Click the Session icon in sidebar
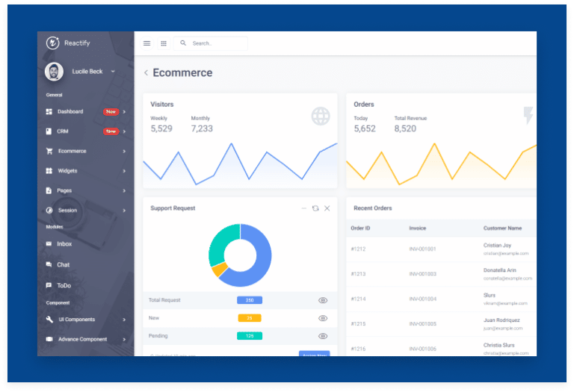 coord(49,211)
